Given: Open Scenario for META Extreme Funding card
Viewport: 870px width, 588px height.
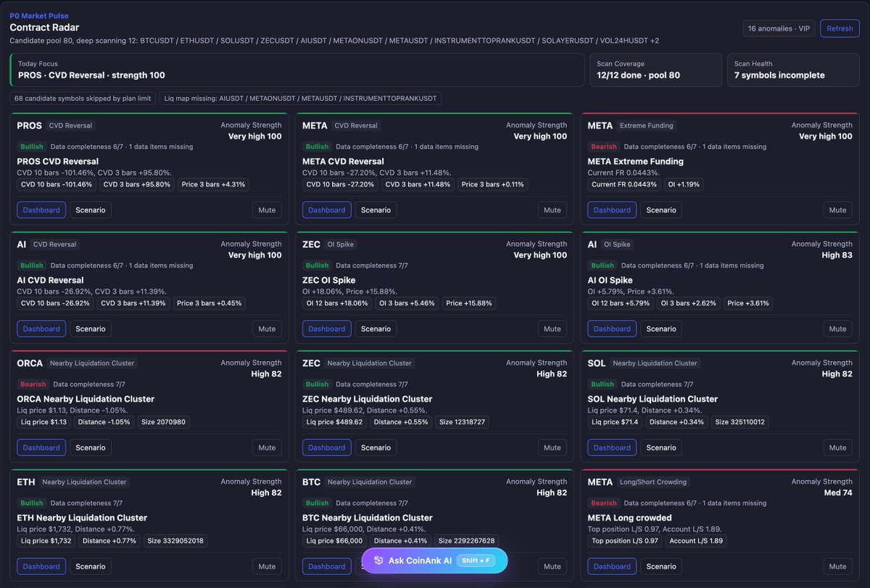Looking at the screenshot, I should point(661,210).
